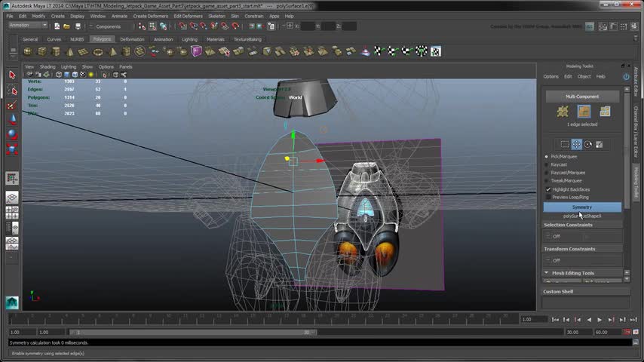Enable Preview Loop/Ring checkbox
Screen dimensions: 644x362
tap(548, 198)
